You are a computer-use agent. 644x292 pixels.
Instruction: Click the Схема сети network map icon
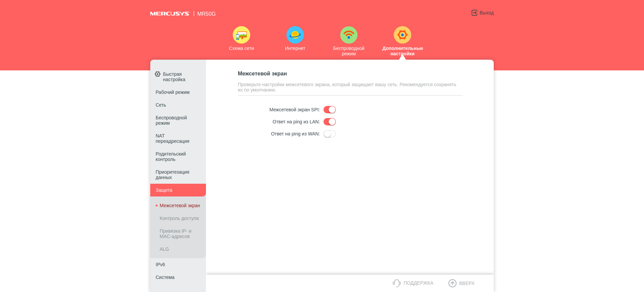tap(241, 35)
